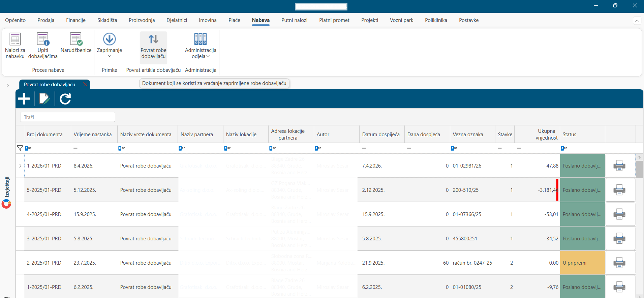
Task: Open the Vozni park tab
Action: coord(401,20)
